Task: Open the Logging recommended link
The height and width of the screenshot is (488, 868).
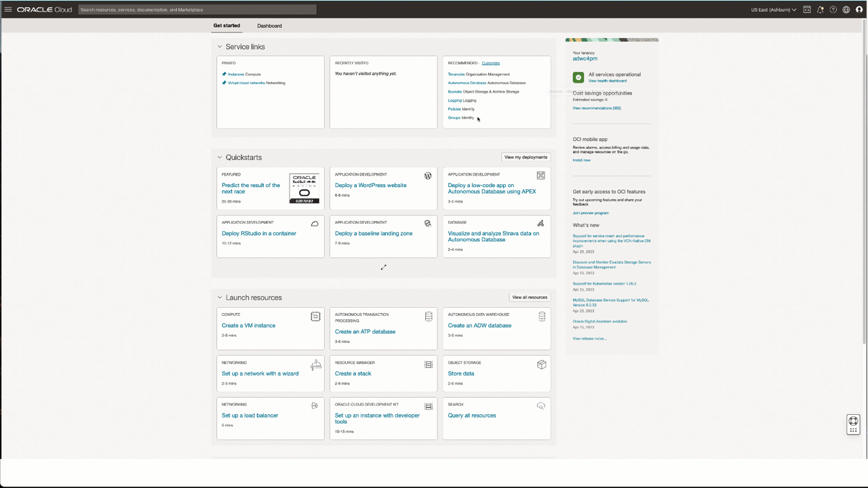Action: click(455, 100)
